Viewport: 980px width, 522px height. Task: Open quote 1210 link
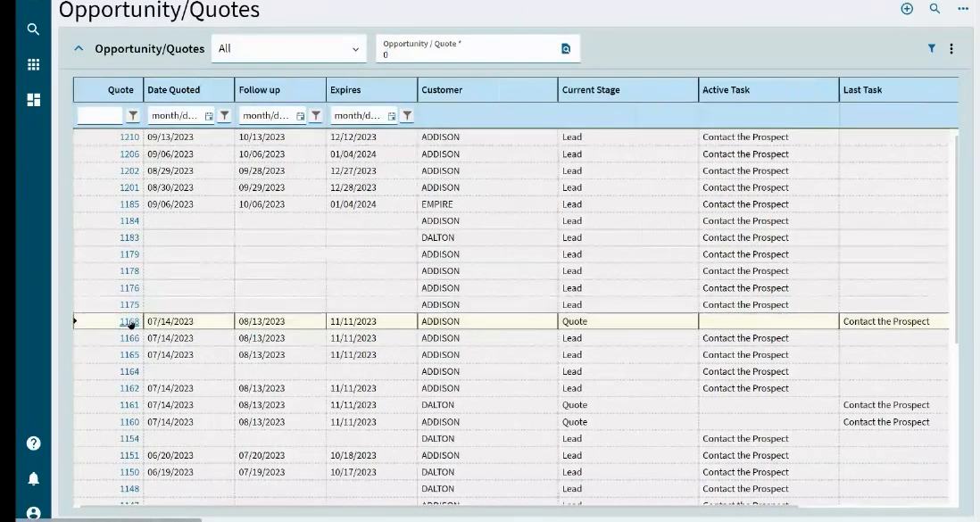tap(129, 137)
